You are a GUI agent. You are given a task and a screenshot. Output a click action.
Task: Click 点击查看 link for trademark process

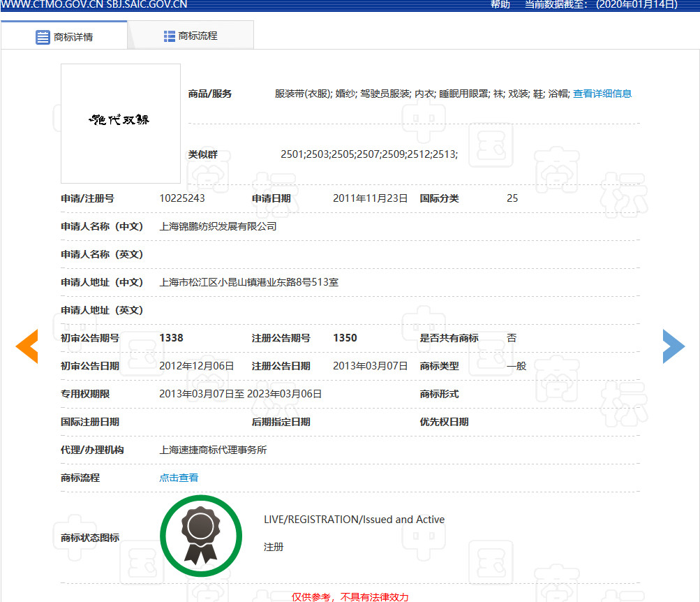click(179, 478)
